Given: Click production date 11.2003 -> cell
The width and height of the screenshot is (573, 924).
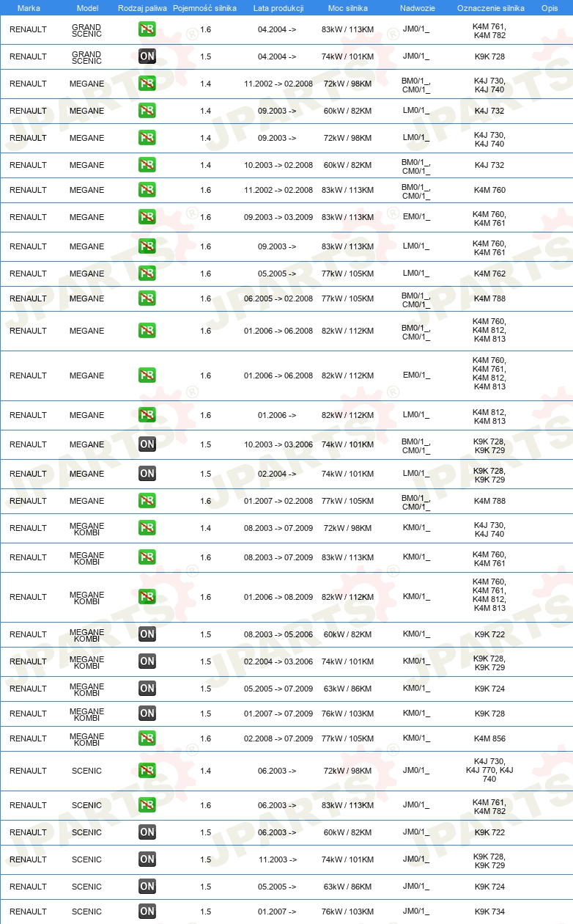Looking at the screenshot, I should pyautogui.click(x=278, y=859).
